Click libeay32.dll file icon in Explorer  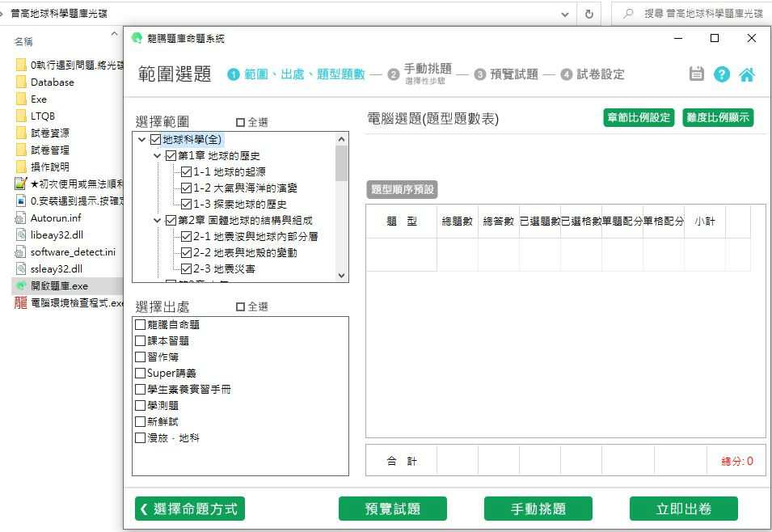point(21,235)
